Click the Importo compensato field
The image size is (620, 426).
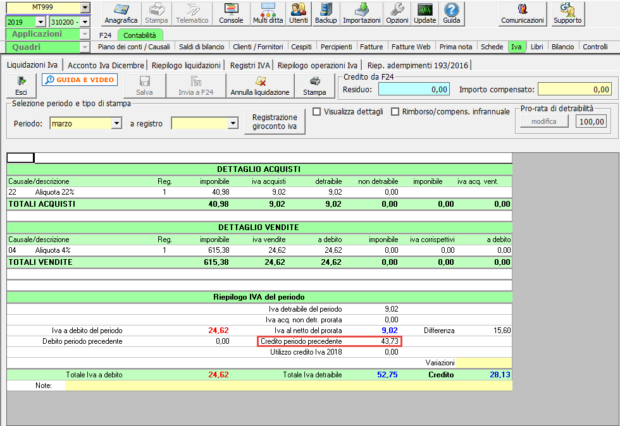tap(575, 89)
